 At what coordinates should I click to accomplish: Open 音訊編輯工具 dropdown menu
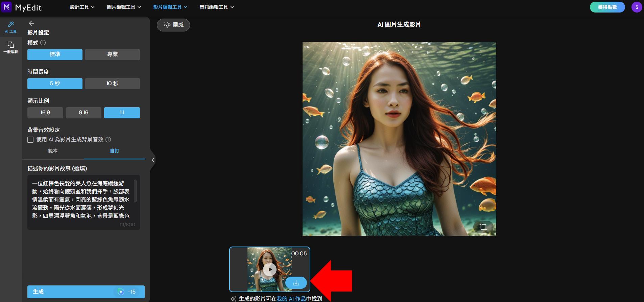click(217, 7)
